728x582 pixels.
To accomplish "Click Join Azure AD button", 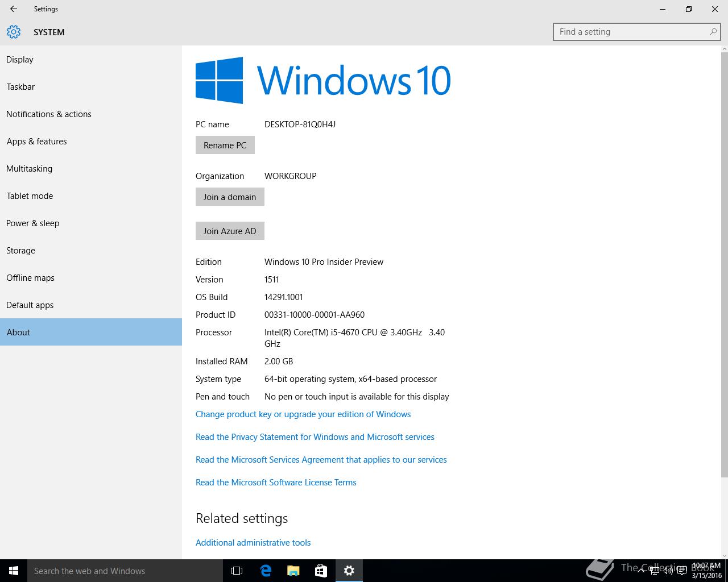I will [x=230, y=231].
